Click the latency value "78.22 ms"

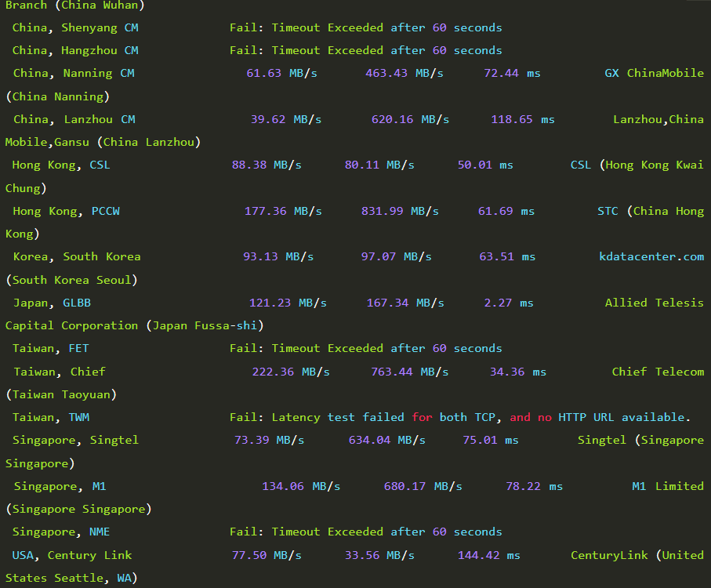(534, 486)
